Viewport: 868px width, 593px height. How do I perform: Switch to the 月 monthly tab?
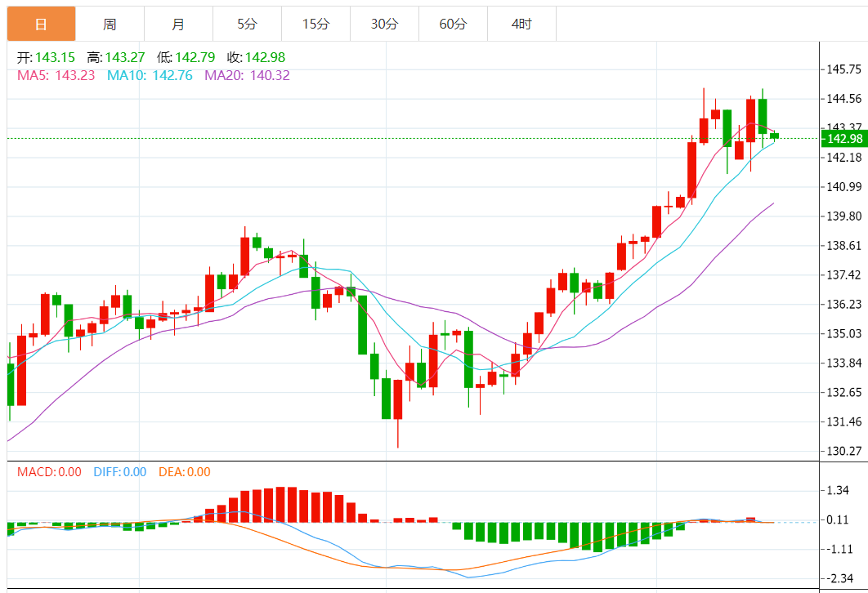(x=178, y=24)
